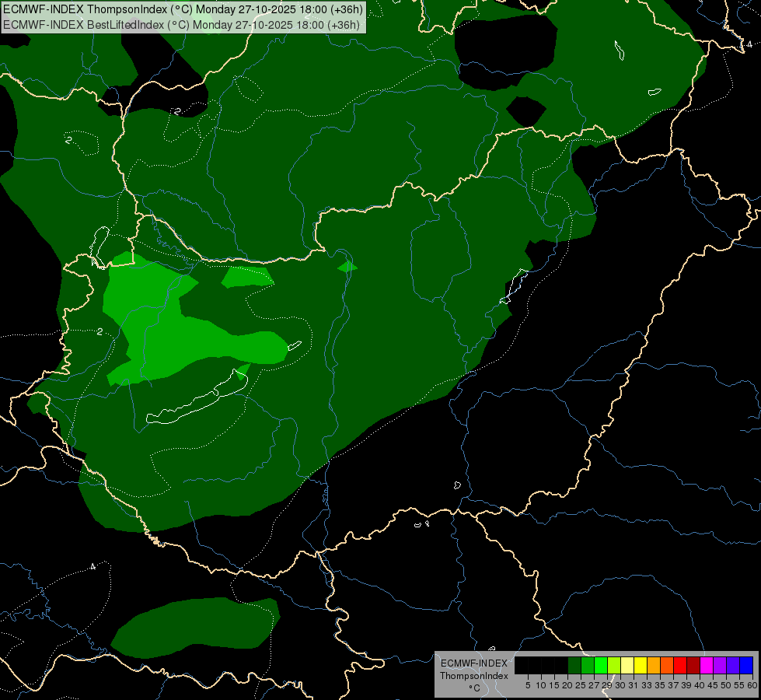Screen dimensions: 761x700
Task: Select the orange 33–35 legend swatch
Action: click(654, 665)
